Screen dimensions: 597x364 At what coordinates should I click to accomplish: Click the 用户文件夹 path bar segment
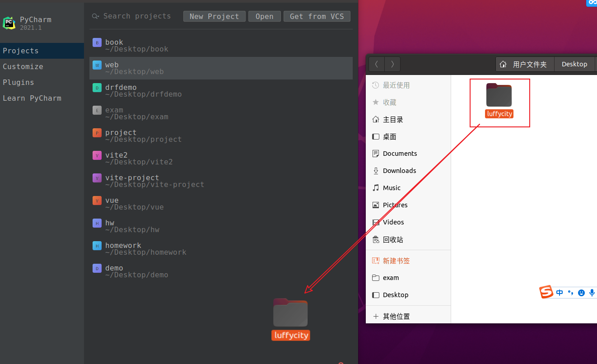[x=525, y=64]
